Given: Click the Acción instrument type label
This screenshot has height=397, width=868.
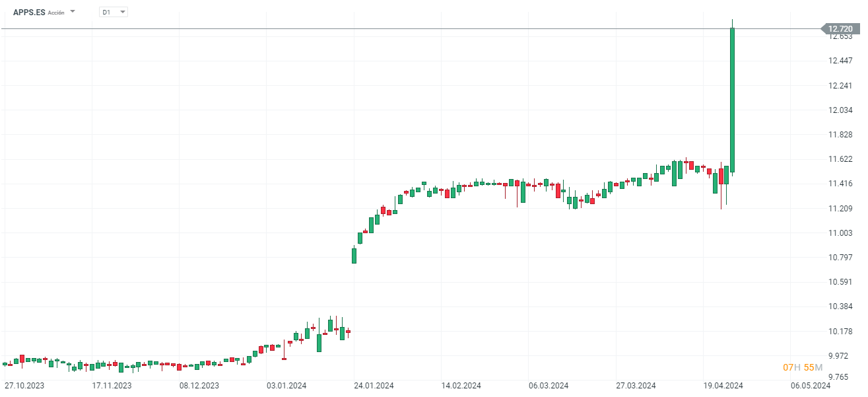Looking at the screenshot, I should click(56, 13).
